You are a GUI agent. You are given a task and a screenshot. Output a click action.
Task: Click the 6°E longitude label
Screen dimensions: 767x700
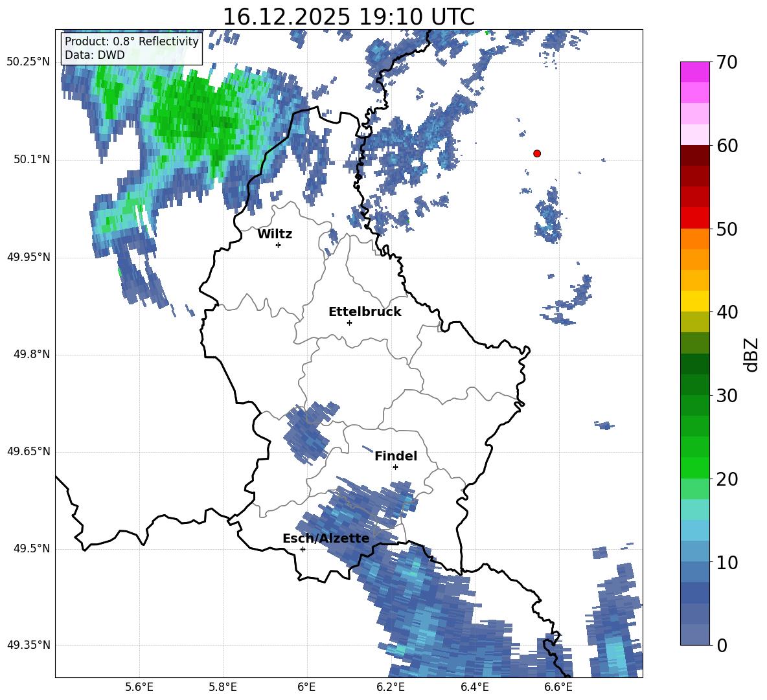point(306,687)
